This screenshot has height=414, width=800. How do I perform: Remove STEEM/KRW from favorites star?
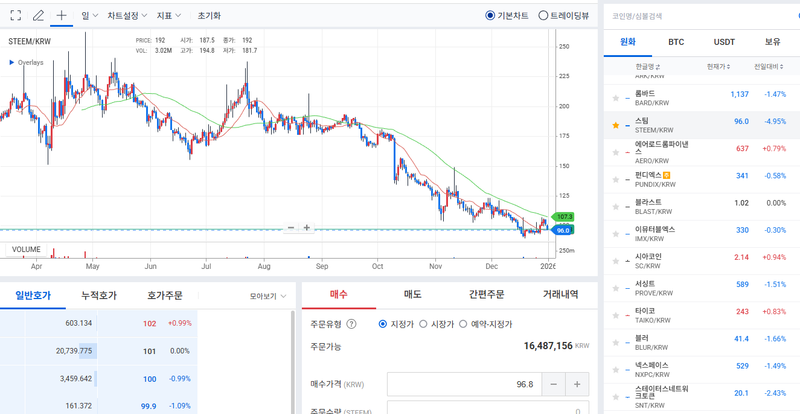(x=615, y=125)
